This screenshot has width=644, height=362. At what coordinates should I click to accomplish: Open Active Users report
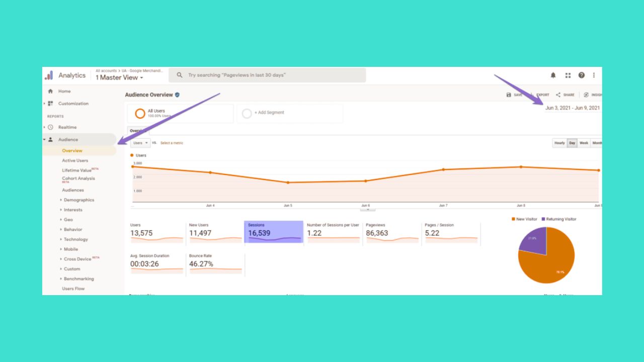[x=75, y=160]
